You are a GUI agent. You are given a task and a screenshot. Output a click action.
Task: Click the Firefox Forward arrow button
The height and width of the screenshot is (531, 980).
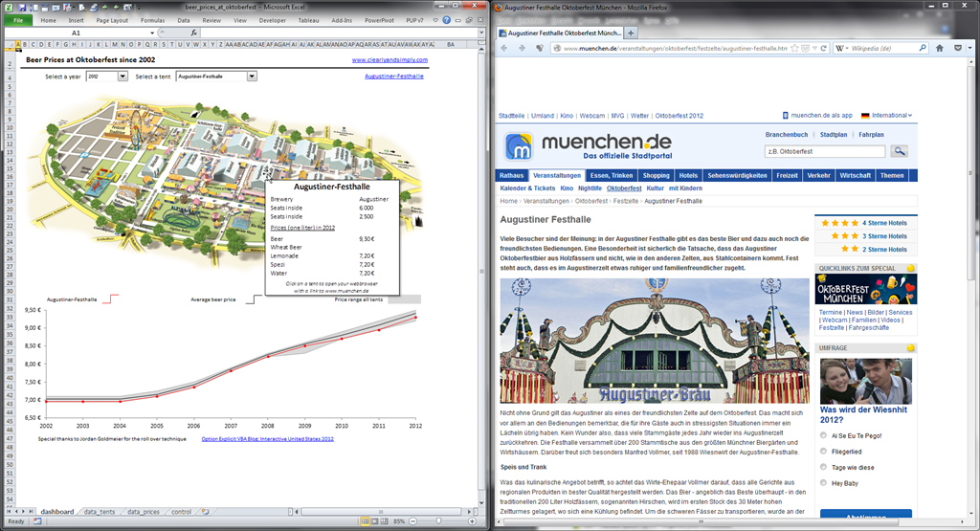click(x=522, y=48)
